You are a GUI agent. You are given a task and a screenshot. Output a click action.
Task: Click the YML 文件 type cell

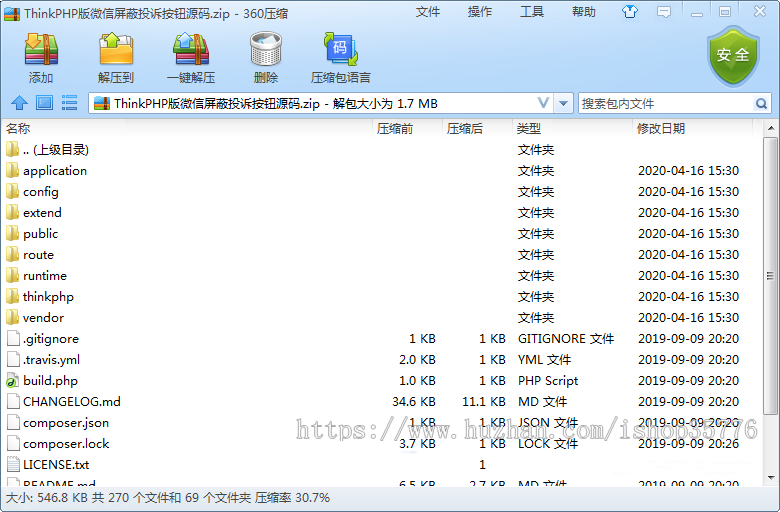(545, 359)
